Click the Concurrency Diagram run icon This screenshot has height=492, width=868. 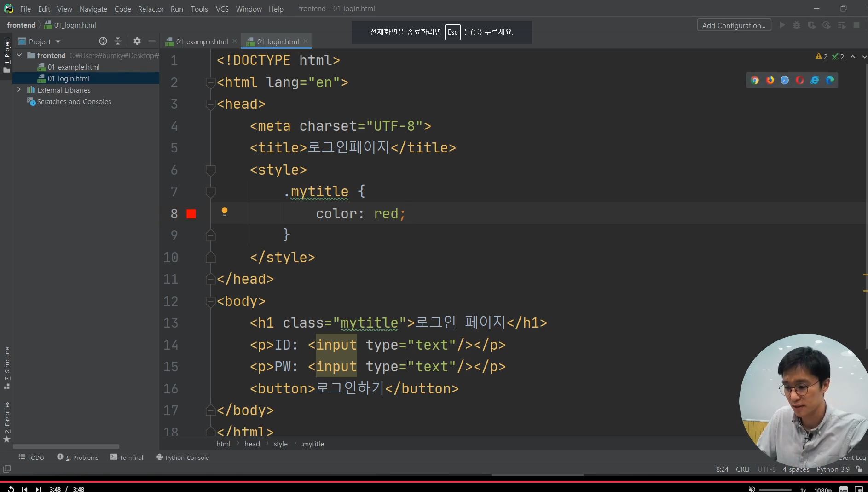[x=842, y=25]
